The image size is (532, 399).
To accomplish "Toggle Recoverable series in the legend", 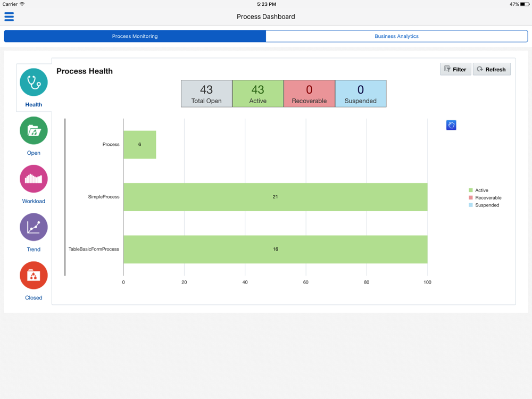I will click(x=485, y=198).
